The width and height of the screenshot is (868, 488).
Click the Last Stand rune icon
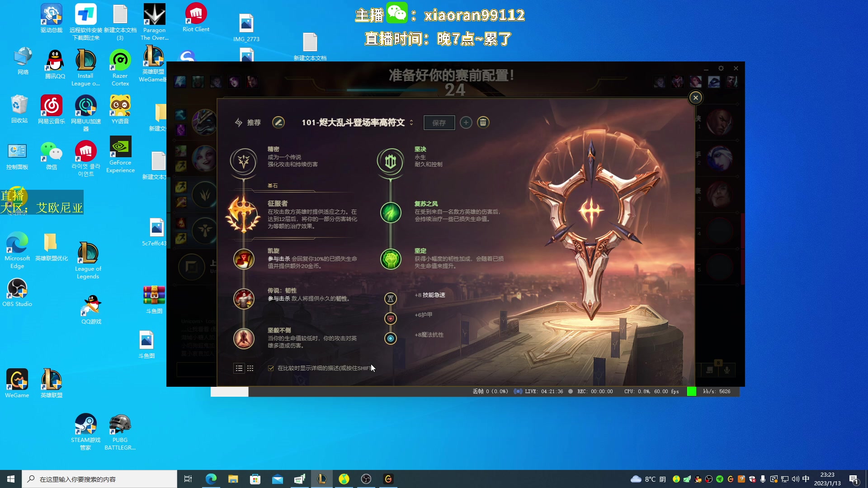tap(244, 338)
